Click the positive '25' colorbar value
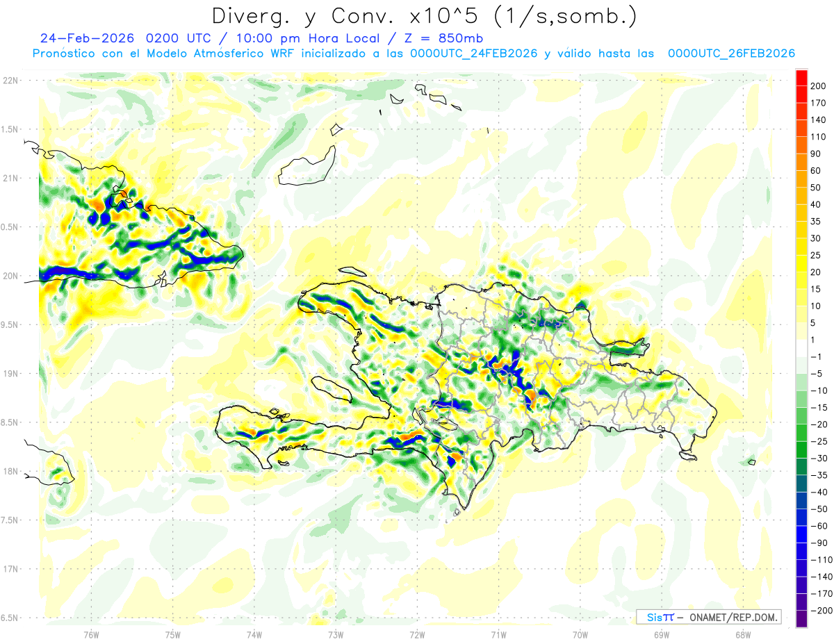The image size is (834, 644). (817, 255)
